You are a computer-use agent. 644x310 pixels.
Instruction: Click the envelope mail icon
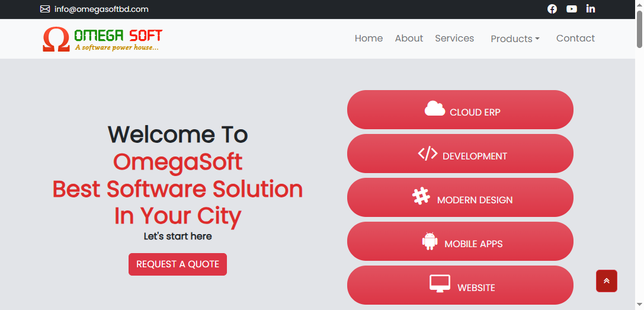point(45,9)
